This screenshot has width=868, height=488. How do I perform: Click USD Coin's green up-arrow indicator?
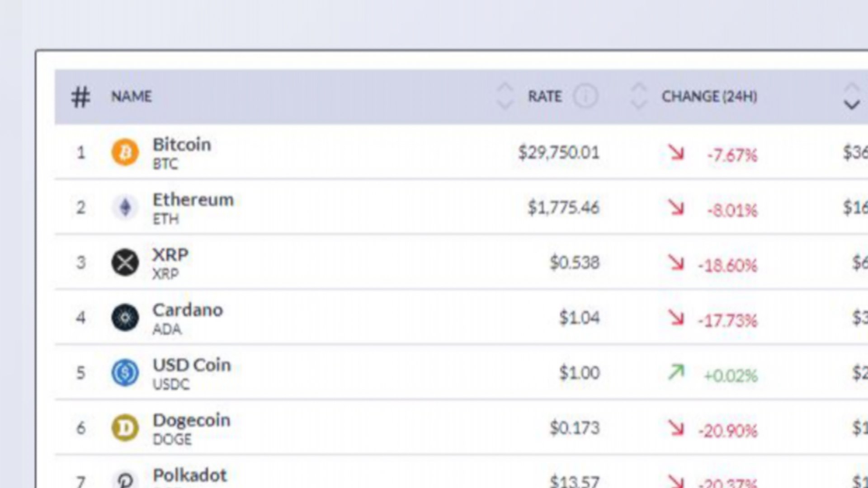point(676,372)
